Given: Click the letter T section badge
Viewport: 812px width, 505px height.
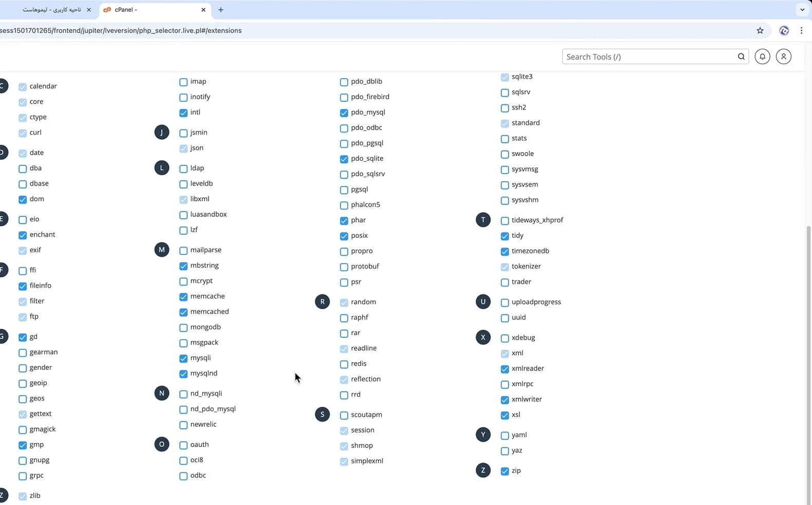Looking at the screenshot, I should [x=483, y=220].
